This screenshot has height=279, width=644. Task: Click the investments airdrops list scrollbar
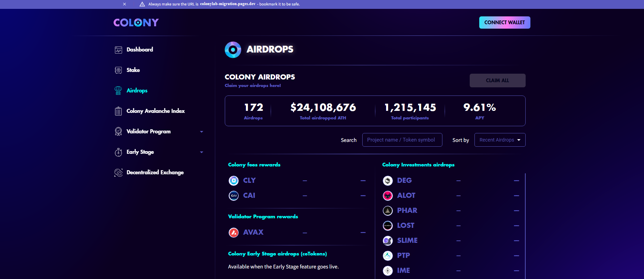pos(525,226)
